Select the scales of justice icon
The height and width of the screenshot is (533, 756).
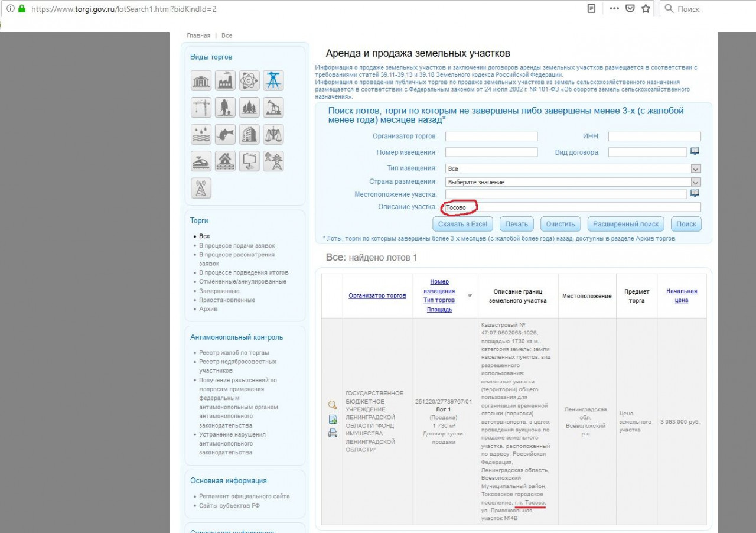pos(273,134)
